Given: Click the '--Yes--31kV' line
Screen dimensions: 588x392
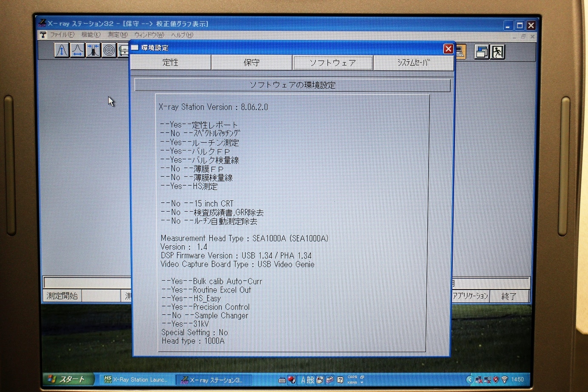Looking at the screenshot, I should coord(185,324).
